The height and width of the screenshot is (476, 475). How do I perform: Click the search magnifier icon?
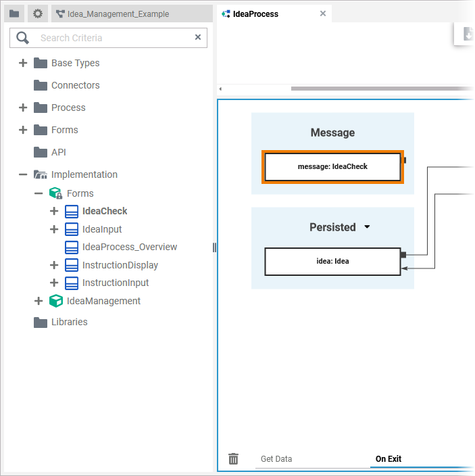pos(23,38)
